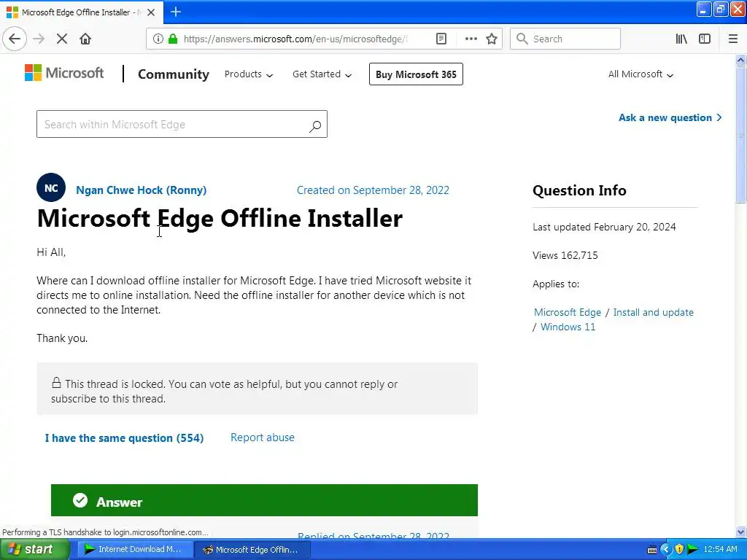Click the scrollbar up arrow
The height and width of the screenshot is (560, 747).
740,61
